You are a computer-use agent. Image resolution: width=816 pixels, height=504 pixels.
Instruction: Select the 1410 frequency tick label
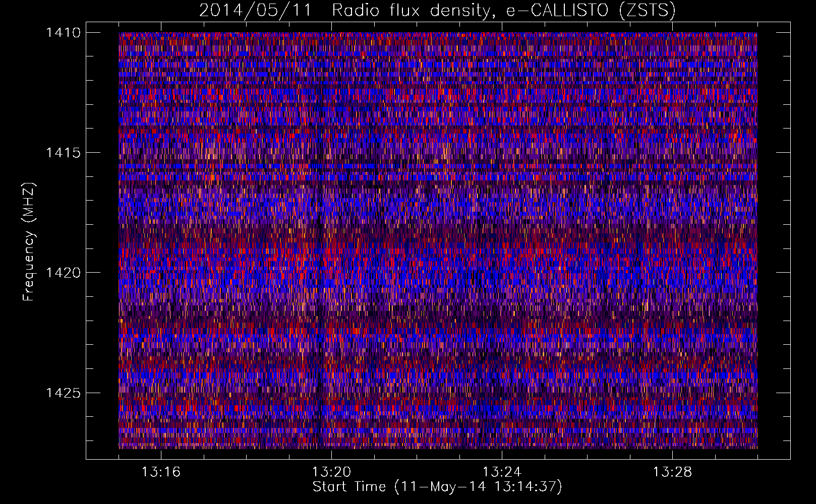[x=63, y=32]
